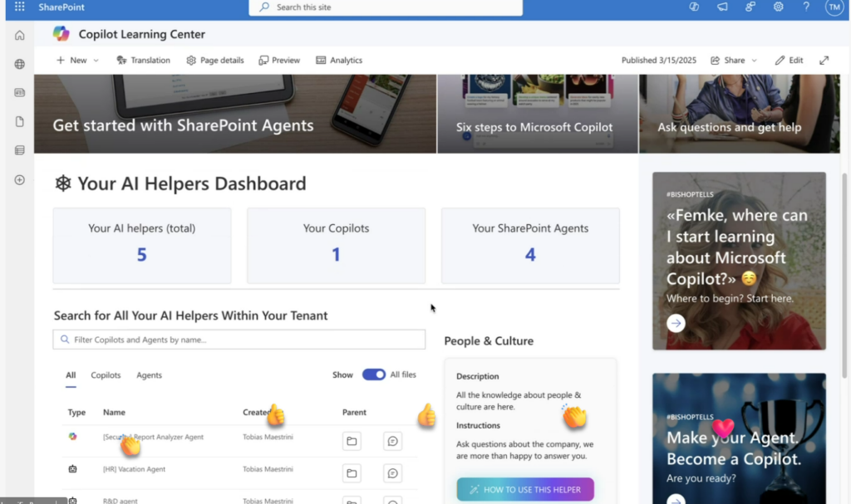Image resolution: width=851 pixels, height=504 pixels.
Task: Open the Help question mark
Action: (x=806, y=7)
